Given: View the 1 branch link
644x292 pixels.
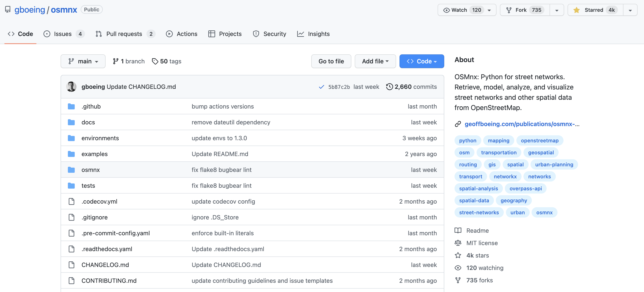Looking at the screenshot, I should click(128, 61).
